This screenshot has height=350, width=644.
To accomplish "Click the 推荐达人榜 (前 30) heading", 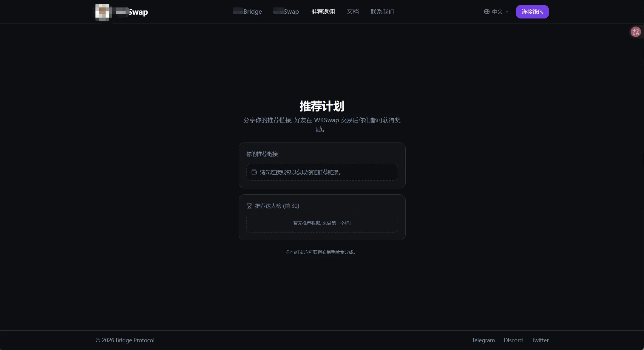I will point(277,206).
